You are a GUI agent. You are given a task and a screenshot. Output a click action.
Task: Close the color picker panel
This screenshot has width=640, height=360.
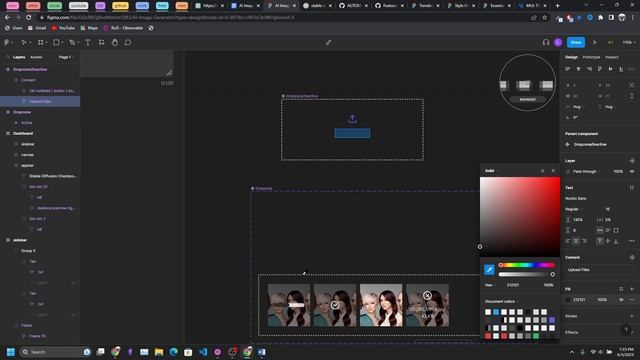tap(553, 171)
